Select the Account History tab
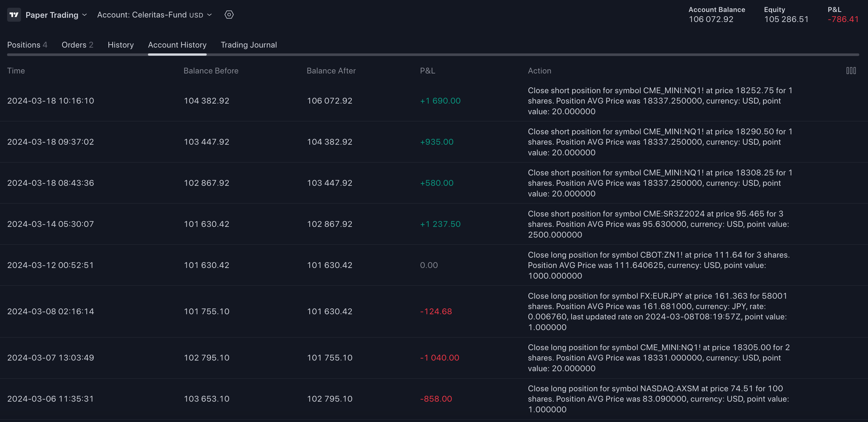 (x=177, y=45)
